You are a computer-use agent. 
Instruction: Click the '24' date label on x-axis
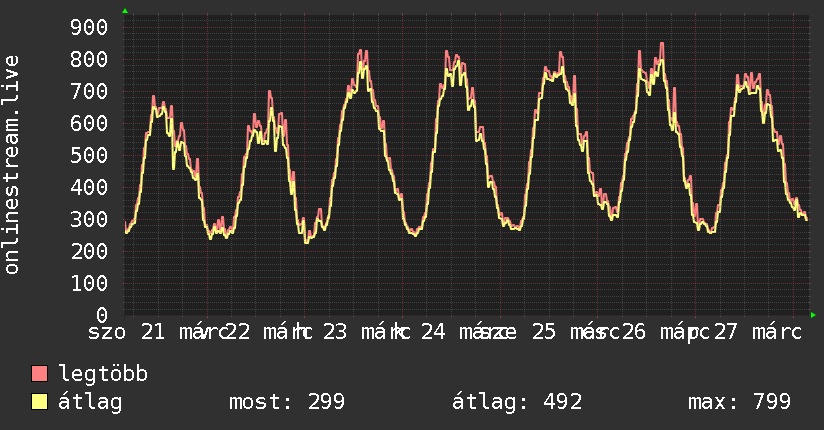click(x=433, y=332)
